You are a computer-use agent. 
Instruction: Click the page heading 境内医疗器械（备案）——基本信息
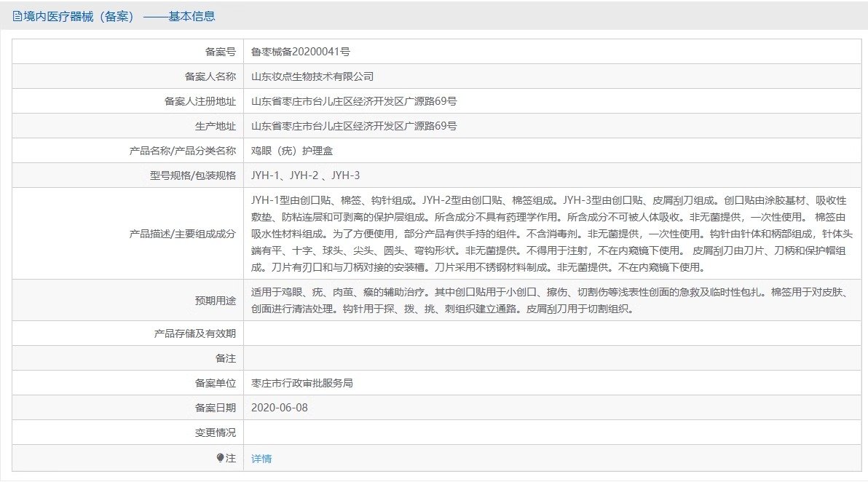[x=119, y=17]
